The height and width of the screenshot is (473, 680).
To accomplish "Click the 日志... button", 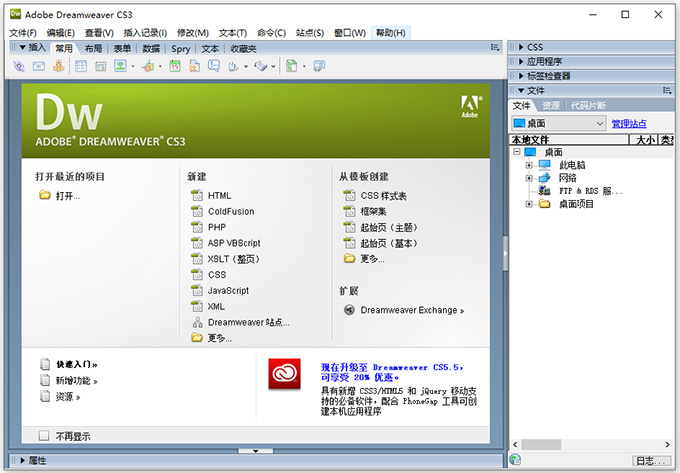I will point(651,460).
